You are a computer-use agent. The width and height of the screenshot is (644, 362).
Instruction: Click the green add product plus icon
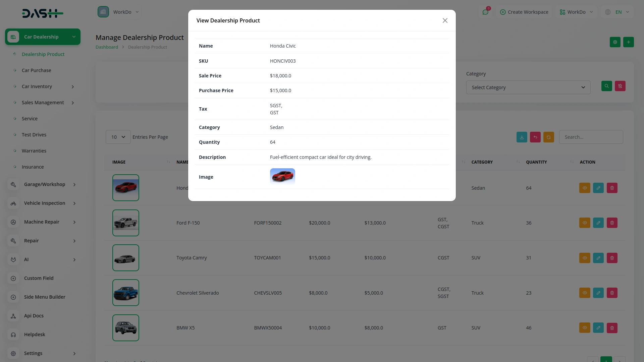tap(628, 42)
